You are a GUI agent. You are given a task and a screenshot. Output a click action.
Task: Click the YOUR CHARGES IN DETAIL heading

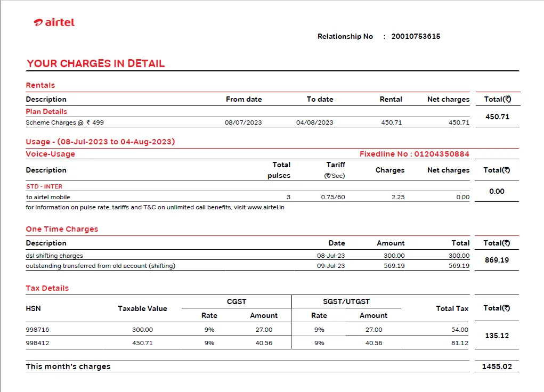pyautogui.click(x=96, y=63)
